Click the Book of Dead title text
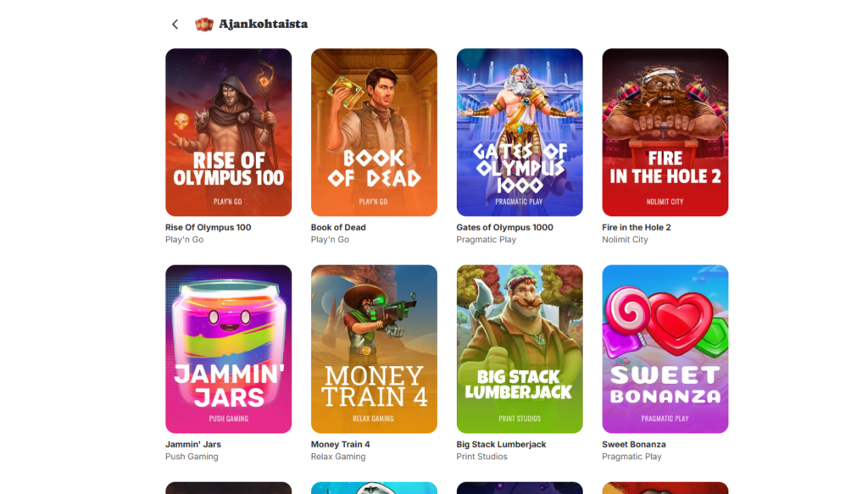 338,227
